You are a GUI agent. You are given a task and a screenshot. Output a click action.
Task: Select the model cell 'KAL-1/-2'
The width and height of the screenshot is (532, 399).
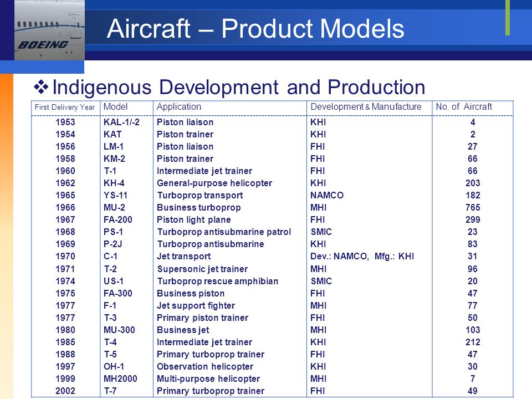(121, 122)
